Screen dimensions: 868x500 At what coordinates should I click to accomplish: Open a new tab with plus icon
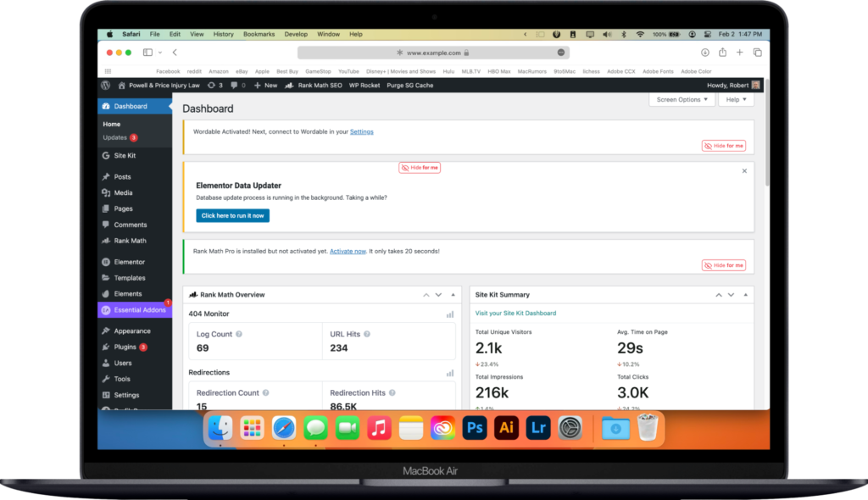(739, 53)
